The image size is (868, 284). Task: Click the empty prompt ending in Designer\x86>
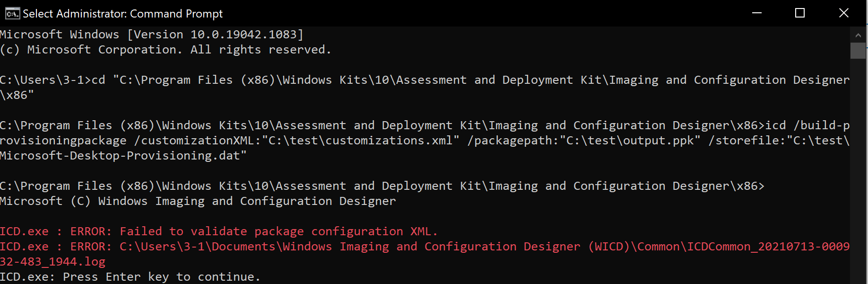click(382, 186)
